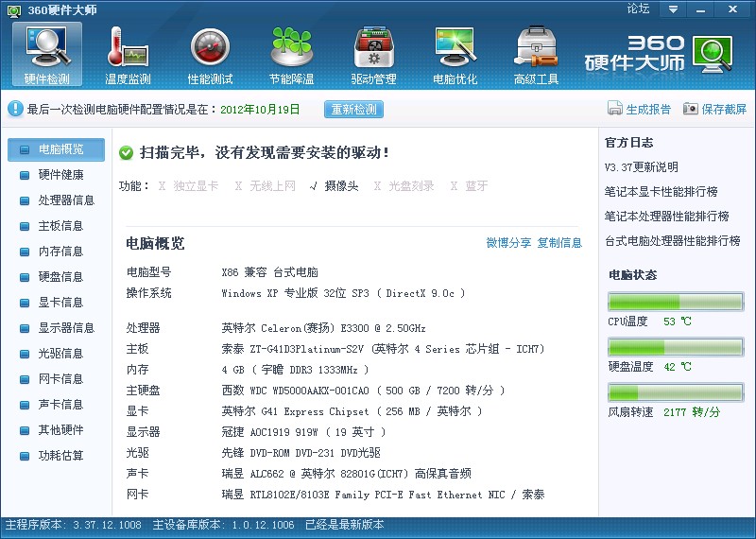Select 硬件健康 in the sidebar
The width and height of the screenshot is (756, 539).
pos(56,175)
